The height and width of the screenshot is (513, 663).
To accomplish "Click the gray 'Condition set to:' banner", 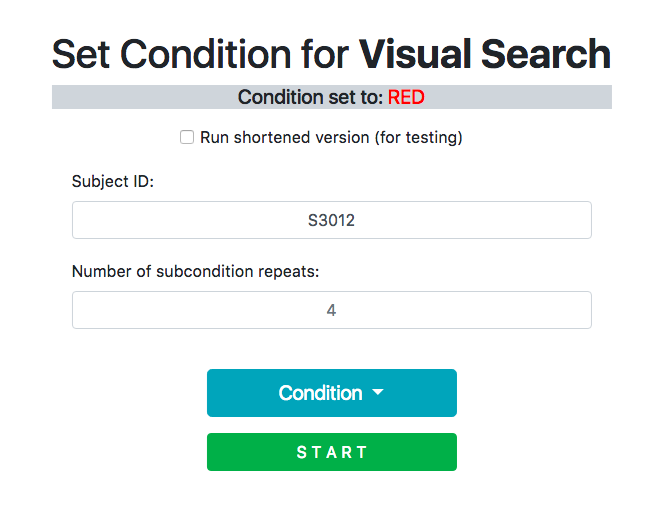I will click(x=332, y=97).
